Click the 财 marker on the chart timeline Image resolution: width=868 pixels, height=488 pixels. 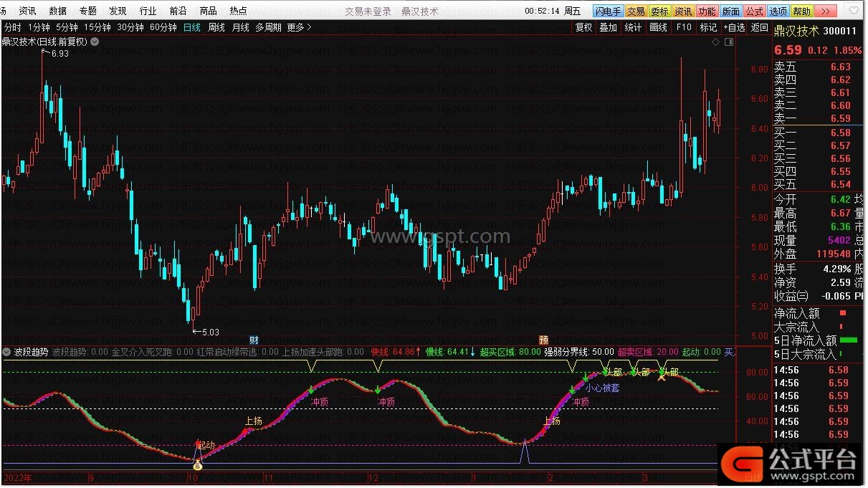tap(253, 339)
